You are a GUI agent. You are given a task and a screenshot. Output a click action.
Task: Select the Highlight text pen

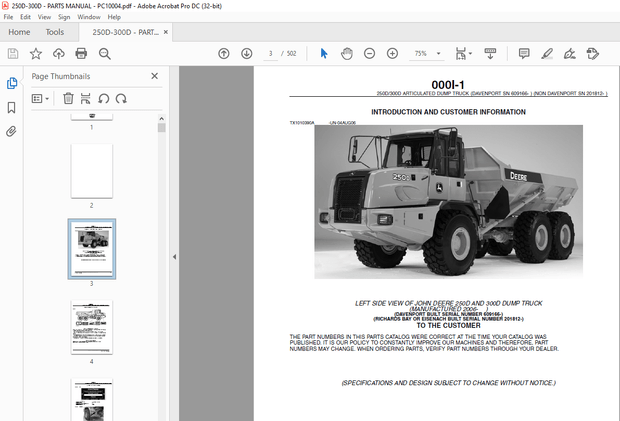(x=547, y=53)
